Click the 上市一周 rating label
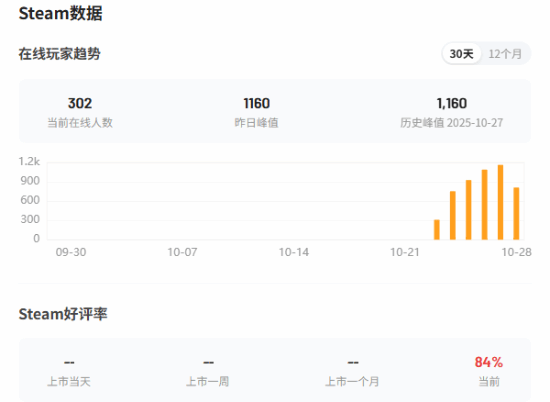The height and width of the screenshot is (402, 550). (x=208, y=381)
